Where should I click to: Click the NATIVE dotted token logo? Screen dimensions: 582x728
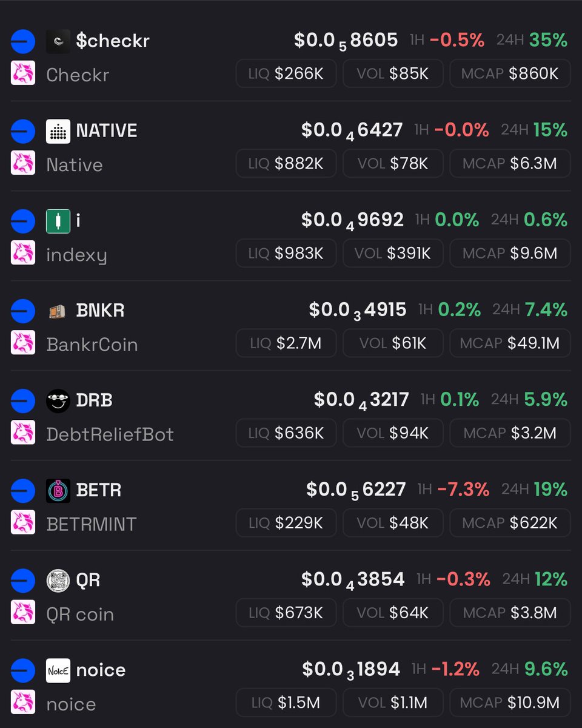coord(58,131)
